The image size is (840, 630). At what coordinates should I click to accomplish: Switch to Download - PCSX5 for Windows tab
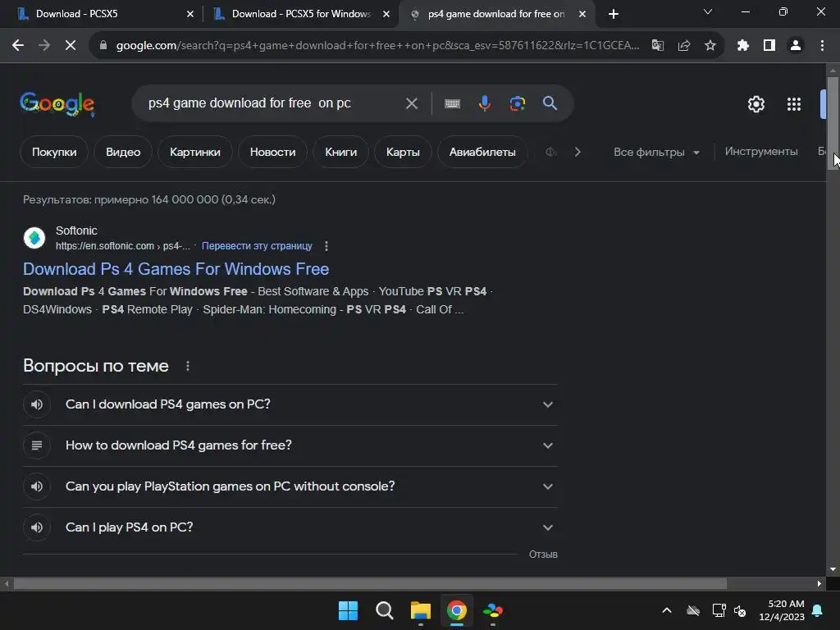pyautogui.click(x=300, y=14)
